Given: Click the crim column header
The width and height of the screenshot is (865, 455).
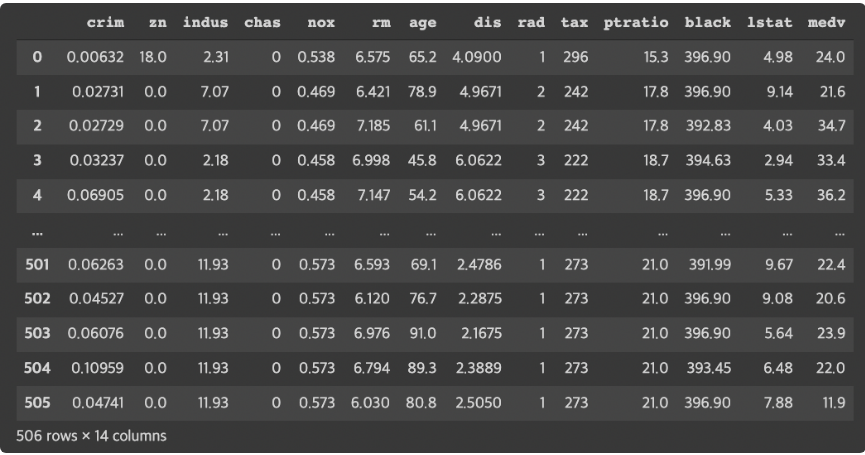Looking at the screenshot, I should pos(105,23).
